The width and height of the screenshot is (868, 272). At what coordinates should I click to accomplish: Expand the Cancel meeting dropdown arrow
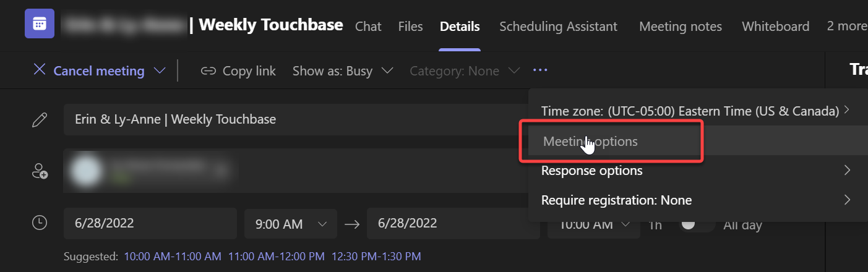point(160,71)
